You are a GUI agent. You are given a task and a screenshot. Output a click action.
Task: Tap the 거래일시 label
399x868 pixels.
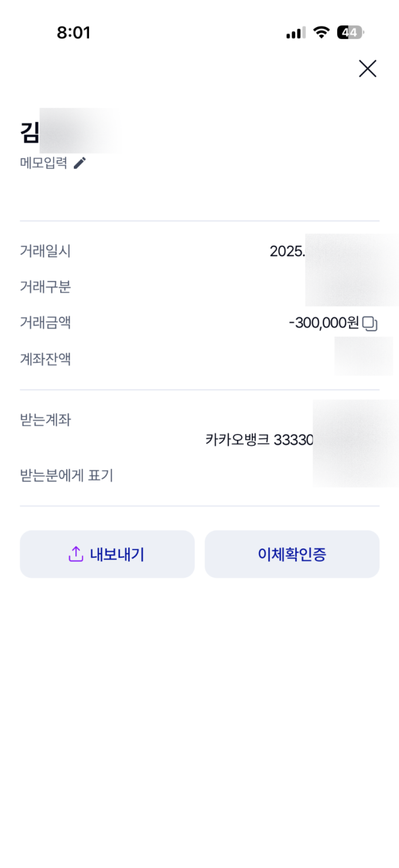click(x=45, y=251)
